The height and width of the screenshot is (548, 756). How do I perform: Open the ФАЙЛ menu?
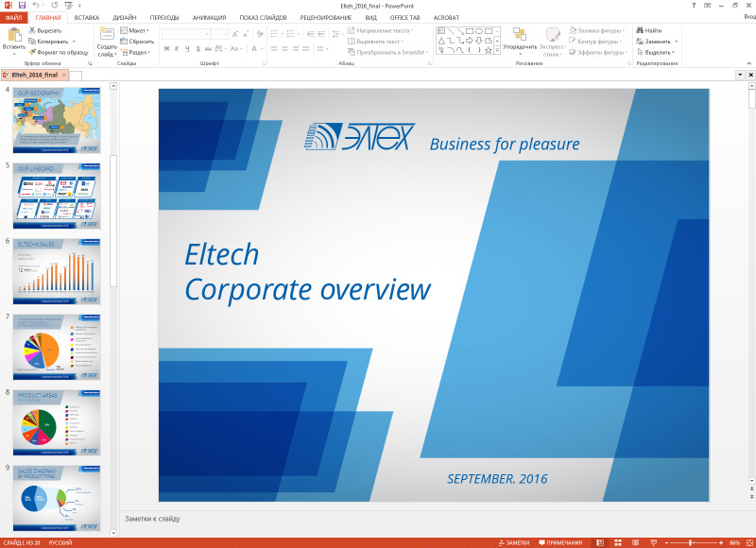tap(13, 17)
